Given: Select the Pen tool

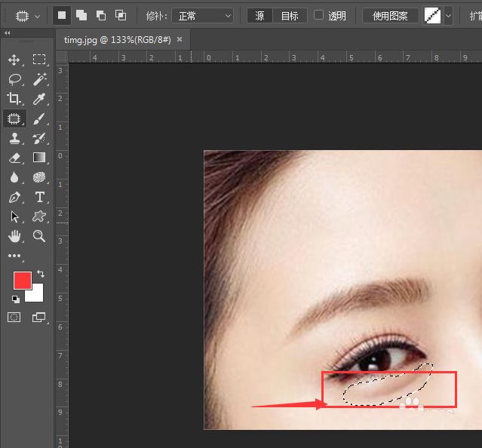Looking at the screenshot, I should click(14, 198).
